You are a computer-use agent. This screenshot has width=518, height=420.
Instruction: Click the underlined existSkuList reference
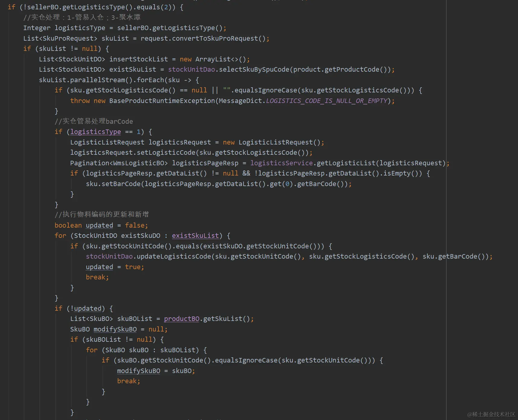(195, 235)
